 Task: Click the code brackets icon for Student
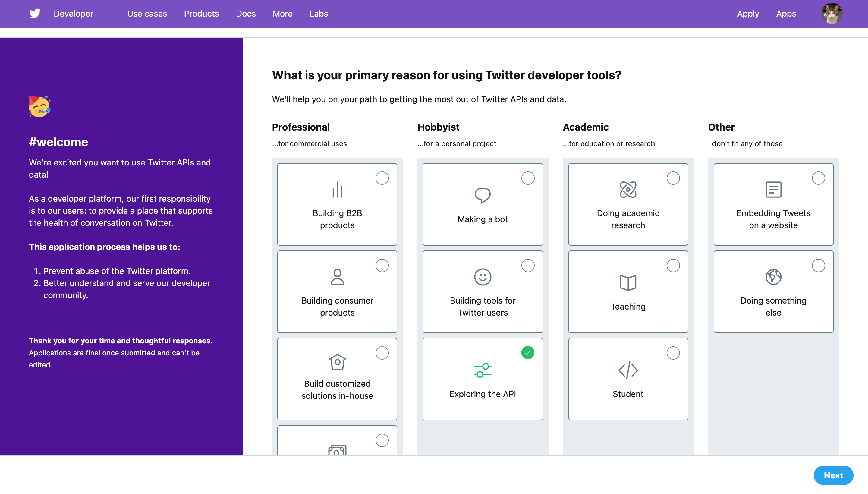[628, 370]
